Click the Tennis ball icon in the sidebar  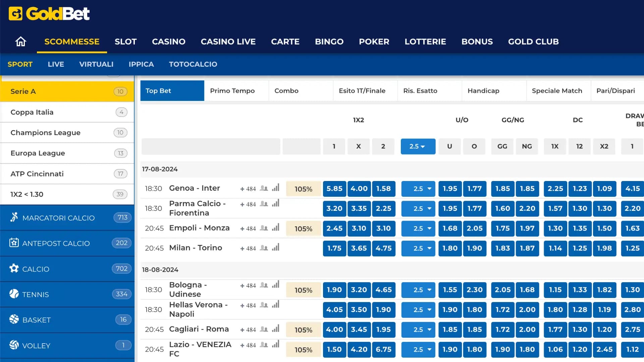pyautogui.click(x=14, y=294)
